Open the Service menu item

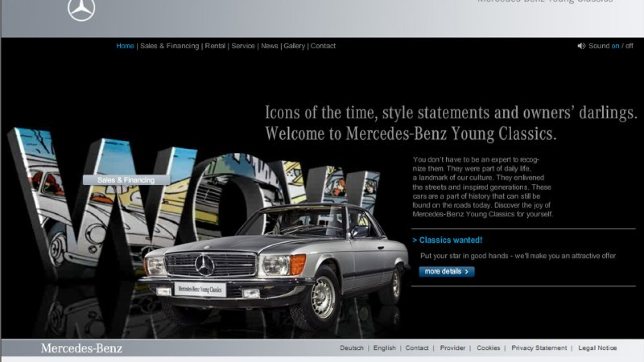tap(243, 46)
